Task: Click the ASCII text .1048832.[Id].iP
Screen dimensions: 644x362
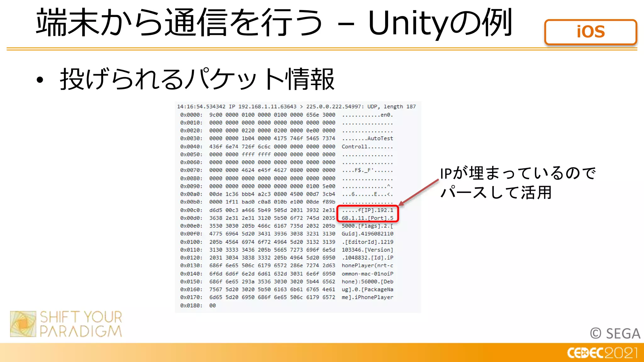Action: coord(367,257)
